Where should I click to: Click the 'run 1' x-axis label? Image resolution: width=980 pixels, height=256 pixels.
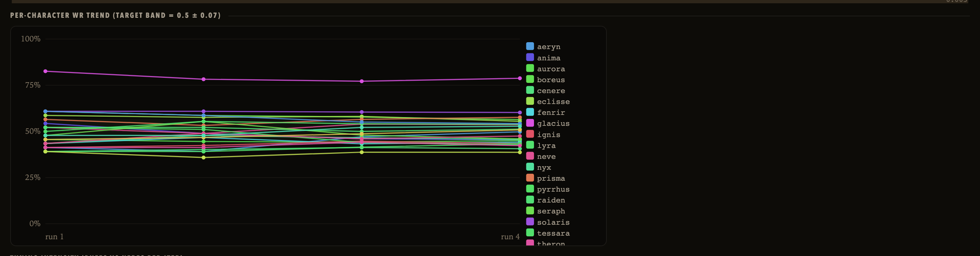pos(55,237)
